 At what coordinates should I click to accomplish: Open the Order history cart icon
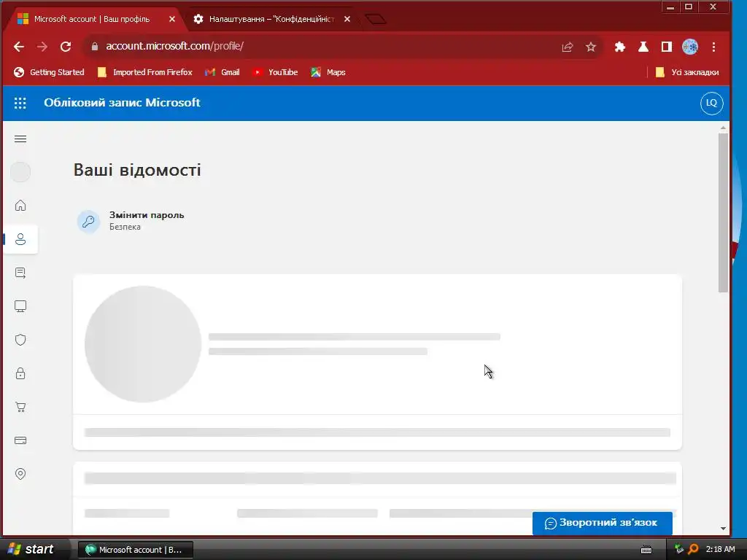(x=20, y=407)
